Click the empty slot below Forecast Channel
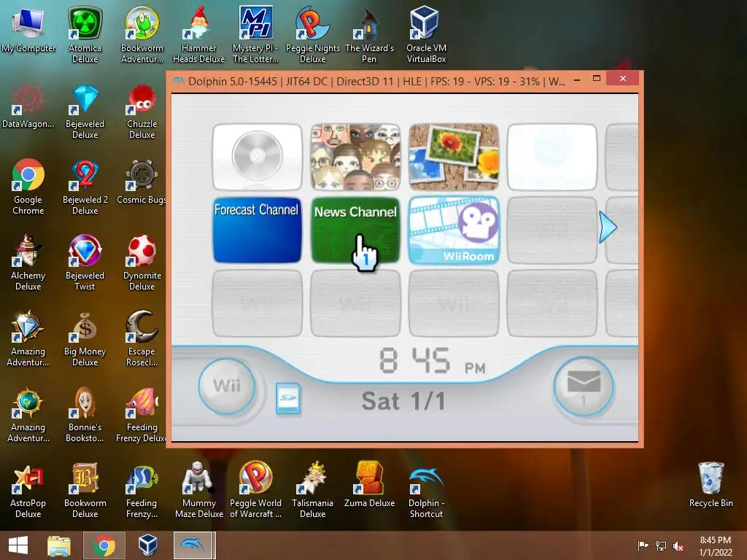747x560 pixels. pyautogui.click(x=258, y=303)
